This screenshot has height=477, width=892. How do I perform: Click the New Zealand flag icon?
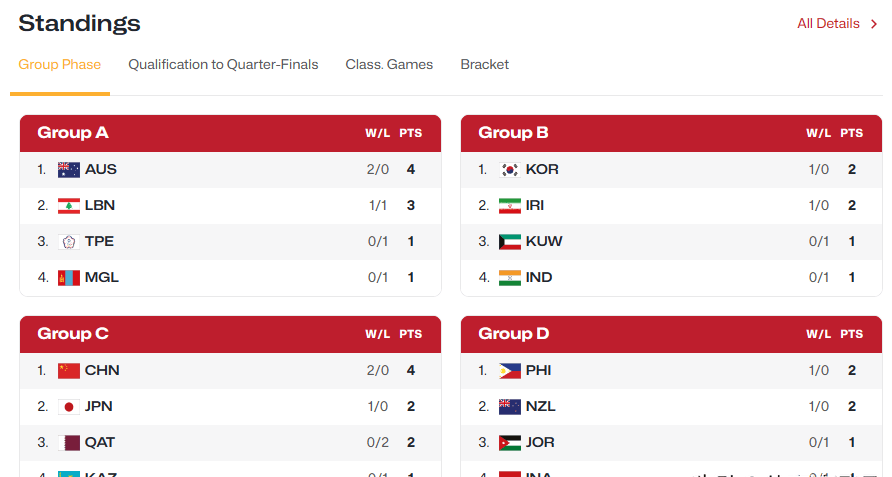[510, 406]
